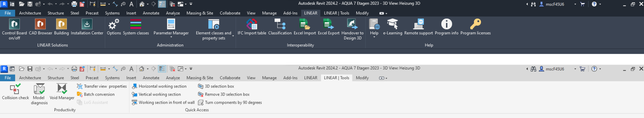The height and width of the screenshot is (118, 644).
Task: Start Remote support
Action: coord(418,27)
